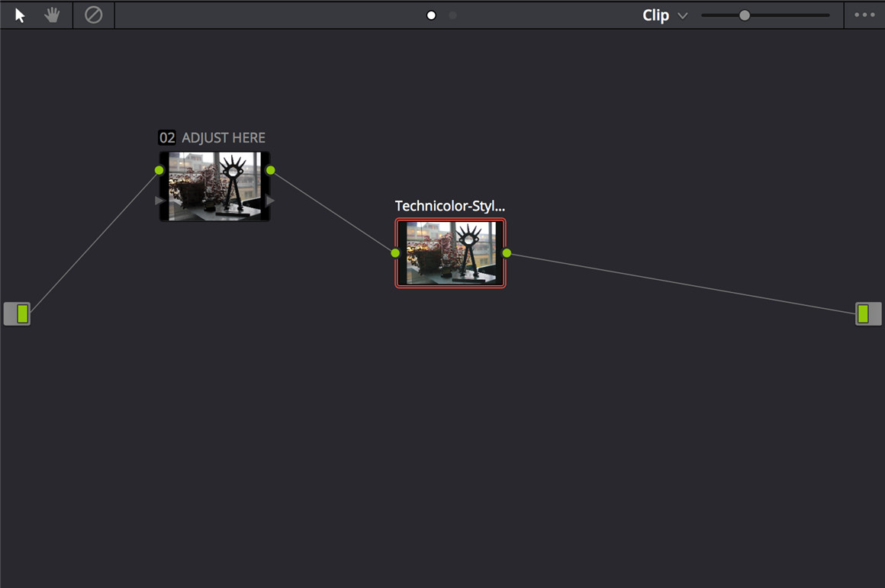The width and height of the screenshot is (885, 588).
Task: Click the output connector of ADJUST HERE node
Action: (x=271, y=170)
